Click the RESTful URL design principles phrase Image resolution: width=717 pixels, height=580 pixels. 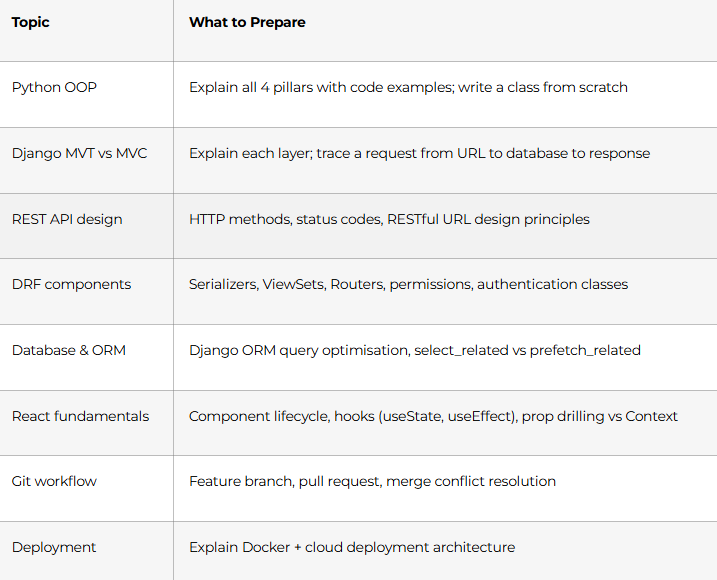tap(488, 219)
